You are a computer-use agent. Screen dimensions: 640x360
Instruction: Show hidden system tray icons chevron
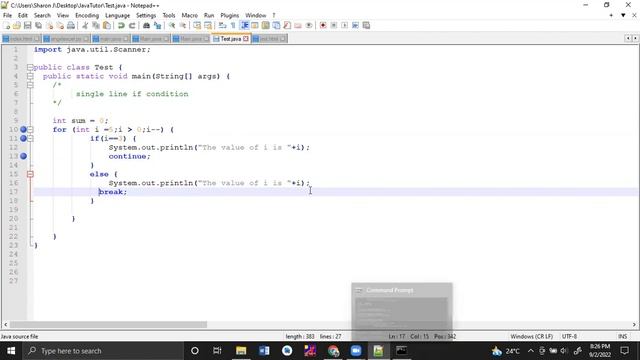coord(530,351)
